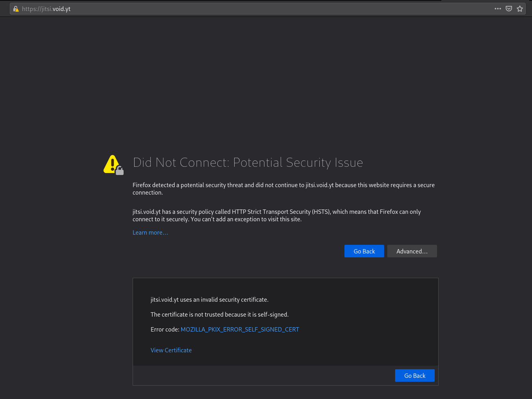This screenshot has width=532, height=399.
Task: Bookmark this page with the star icon
Action: point(520,9)
